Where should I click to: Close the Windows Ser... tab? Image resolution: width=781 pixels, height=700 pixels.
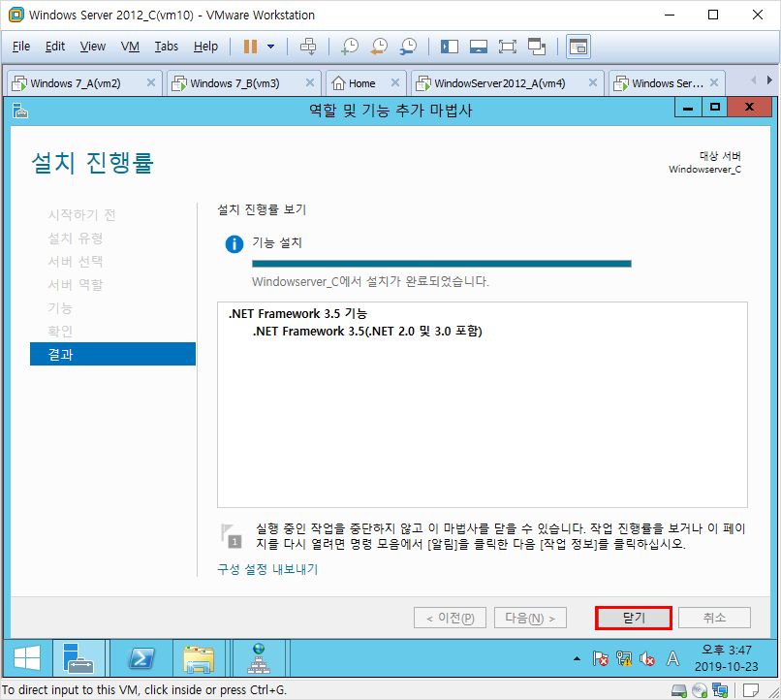click(x=714, y=82)
